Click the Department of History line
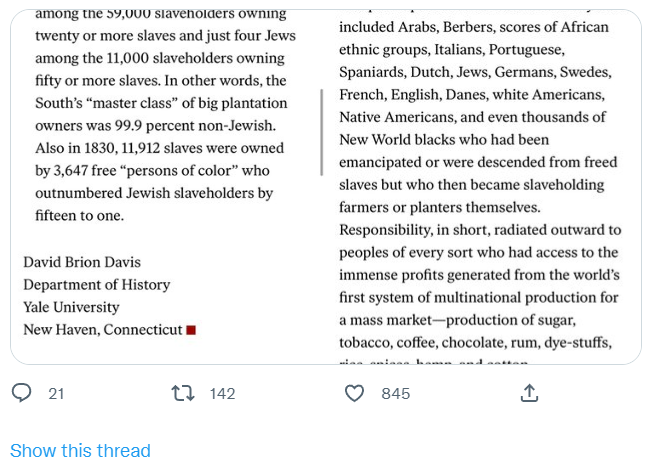Image resolution: width=658 pixels, height=468 pixels. pyautogui.click(x=97, y=285)
